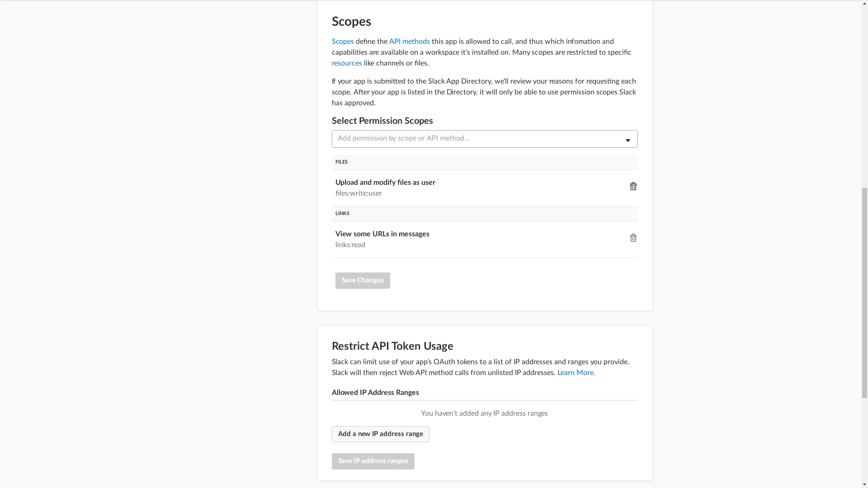868x488 pixels.
Task: Follow the resources link
Action: [x=347, y=63]
